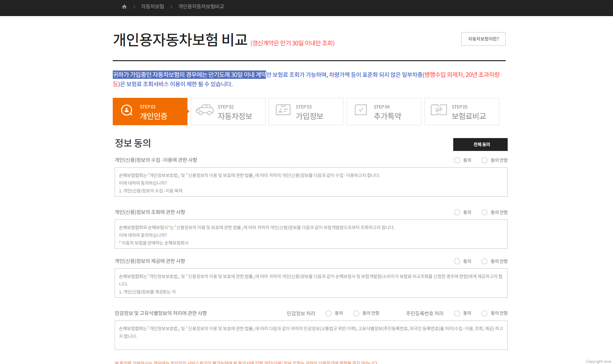Select 동의 for 수집·이용에 관한 사항
Screen dimensions: 613x364
click(x=457, y=160)
